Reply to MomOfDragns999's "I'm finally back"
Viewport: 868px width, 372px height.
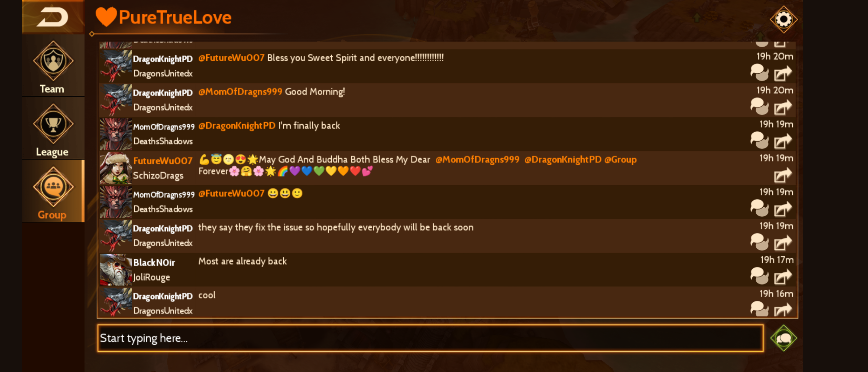coord(759,140)
